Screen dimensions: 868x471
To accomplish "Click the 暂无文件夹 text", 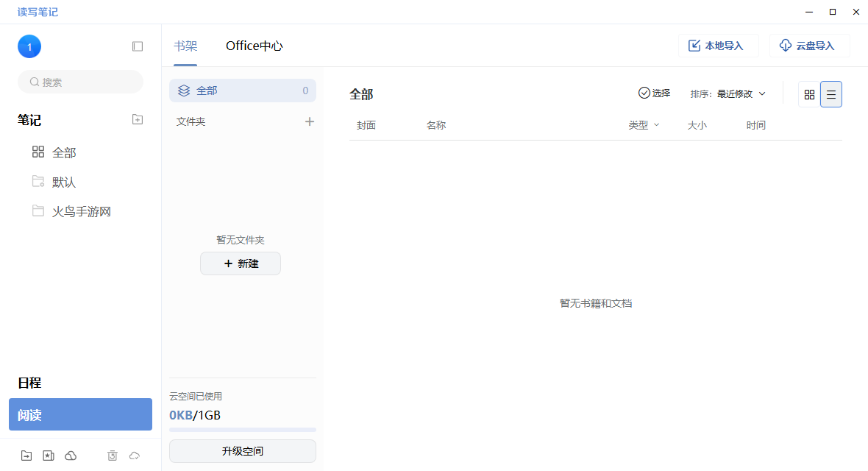I will point(241,240).
